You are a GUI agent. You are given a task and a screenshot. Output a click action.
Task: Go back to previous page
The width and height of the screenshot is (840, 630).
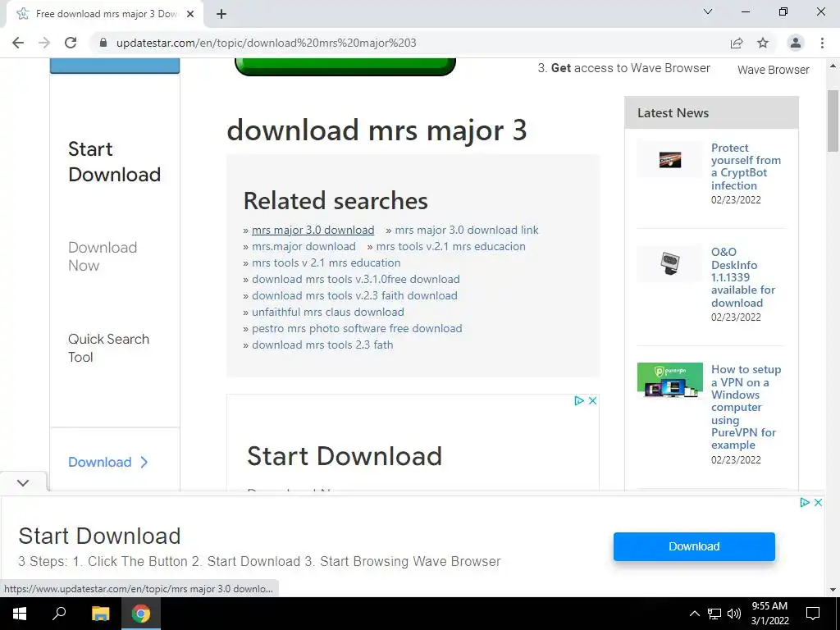tap(18, 43)
